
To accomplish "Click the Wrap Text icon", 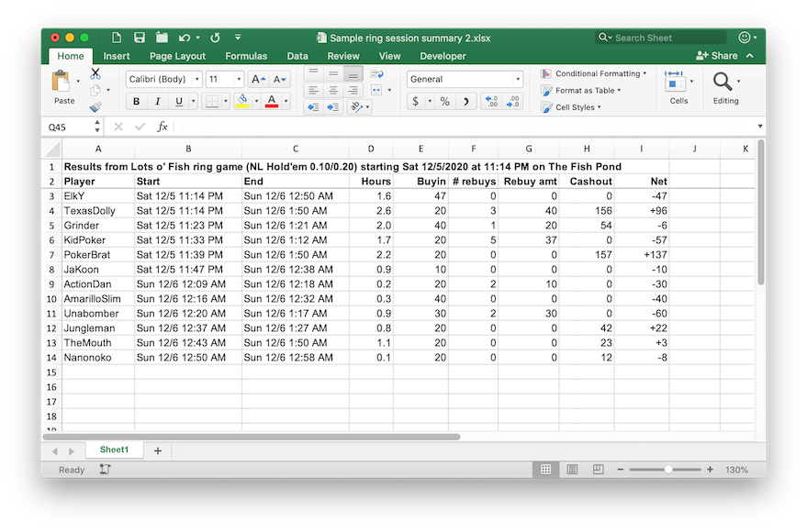I will tap(376, 72).
